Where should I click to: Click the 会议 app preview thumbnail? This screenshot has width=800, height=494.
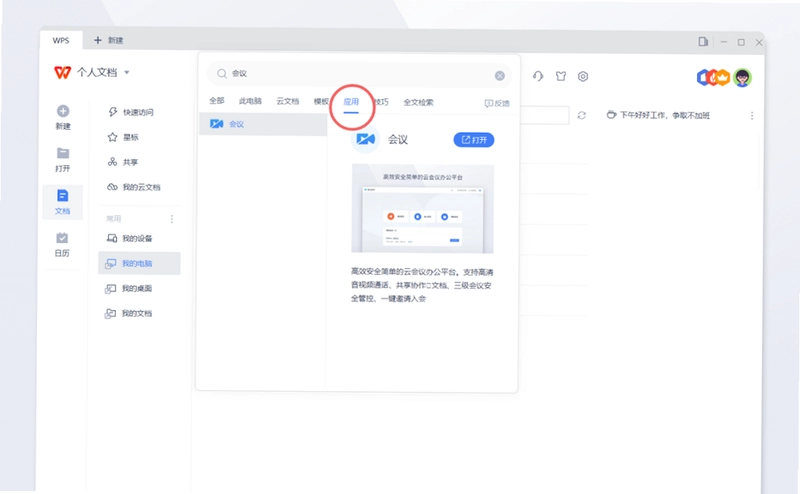tap(422, 208)
